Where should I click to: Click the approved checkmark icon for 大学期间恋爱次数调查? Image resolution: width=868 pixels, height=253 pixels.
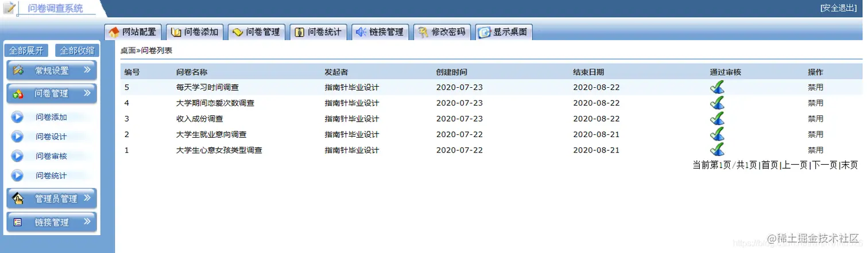click(x=716, y=103)
